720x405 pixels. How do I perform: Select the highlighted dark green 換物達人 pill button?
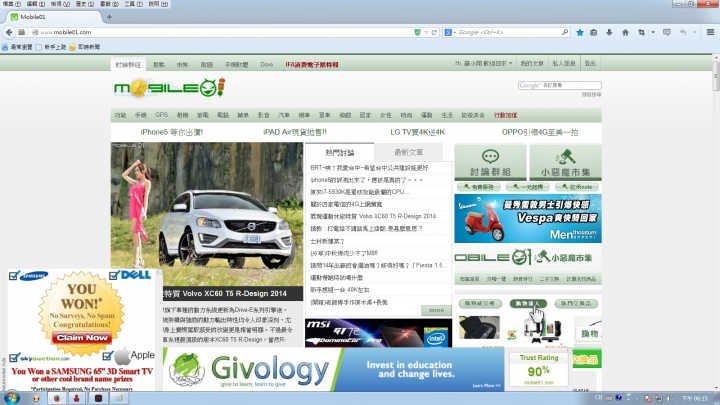coord(528,304)
